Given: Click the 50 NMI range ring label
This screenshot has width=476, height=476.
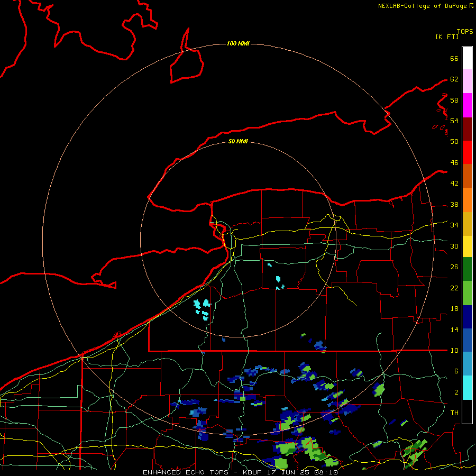Looking at the screenshot, I should [x=238, y=141].
